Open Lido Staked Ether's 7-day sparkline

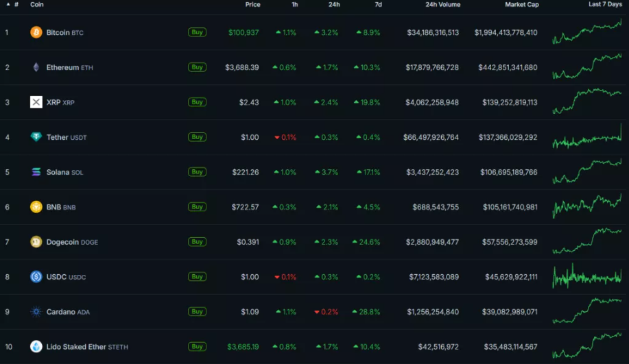pyautogui.click(x=587, y=345)
